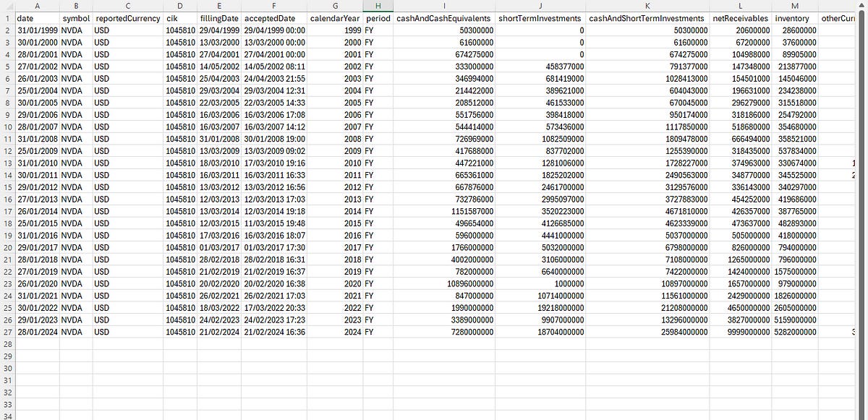Select inventory cell 28600000

tap(794, 31)
